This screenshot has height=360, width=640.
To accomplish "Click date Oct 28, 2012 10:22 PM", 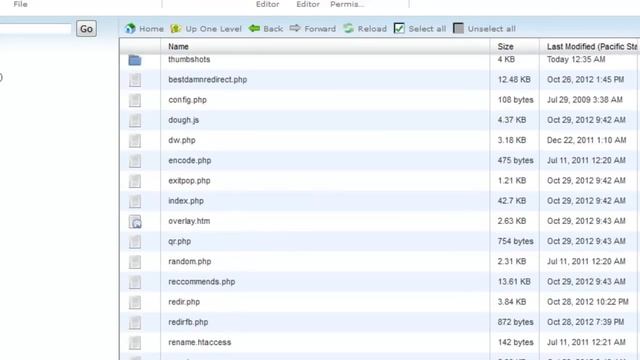I will click(588, 302).
